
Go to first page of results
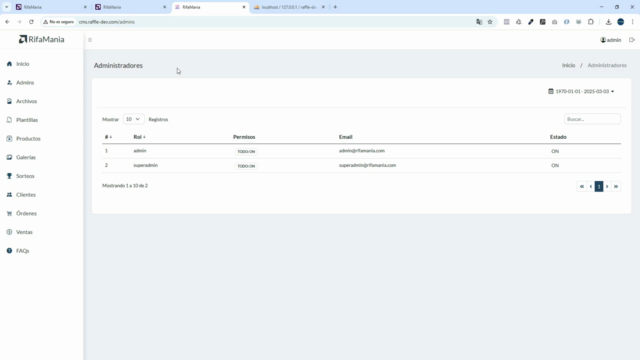[582, 187]
